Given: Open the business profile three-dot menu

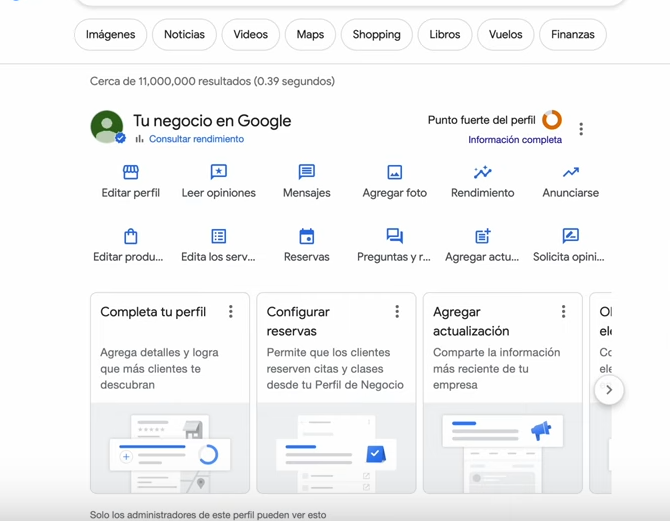Looking at the screenshot, I should point(581,129).
